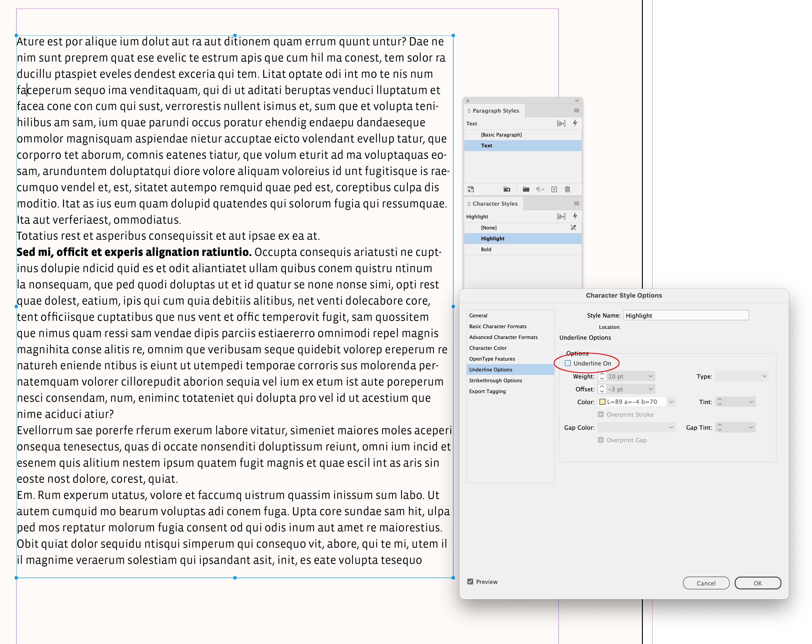The height and width of the screenshot is (644, 812).
Task: Click Quick Apply lightning icon in Paragraph Styles
Action: coord(575,123)
